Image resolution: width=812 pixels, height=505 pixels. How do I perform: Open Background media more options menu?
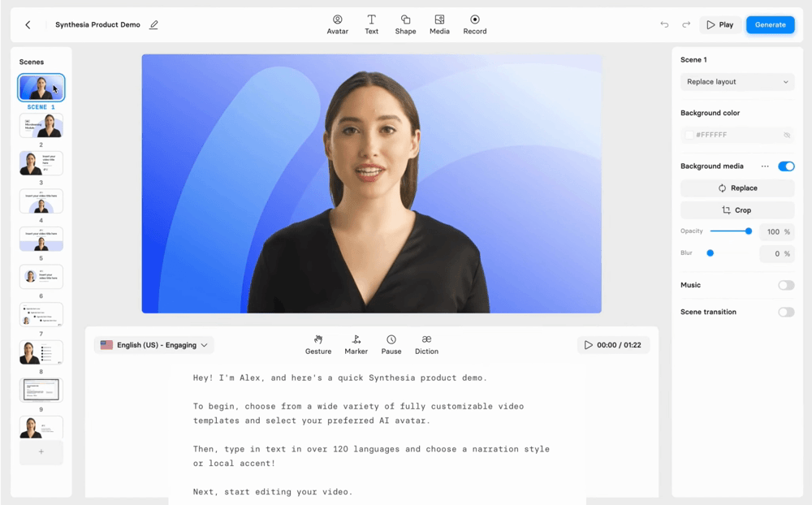coord(764,166)
